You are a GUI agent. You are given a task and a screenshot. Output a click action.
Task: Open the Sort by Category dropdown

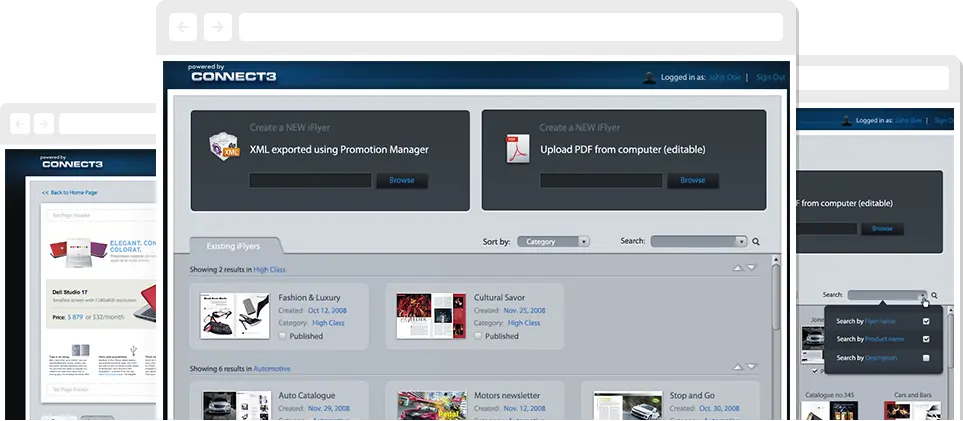click(x=553, y=242)
